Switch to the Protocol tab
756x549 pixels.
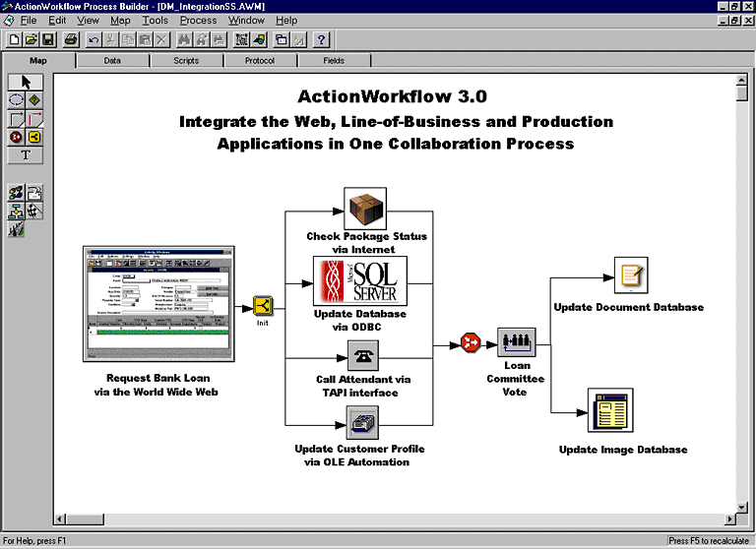click(x=260, y=61)
